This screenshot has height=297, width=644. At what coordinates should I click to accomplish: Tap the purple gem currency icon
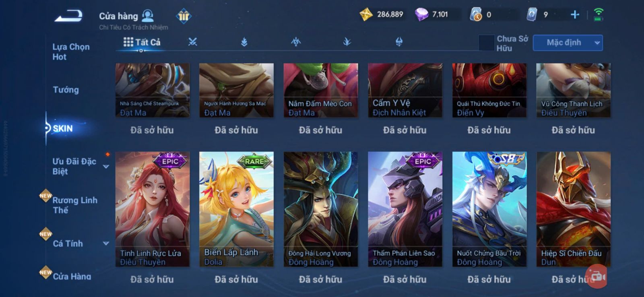pyautogui.click(x=421, y=15)
